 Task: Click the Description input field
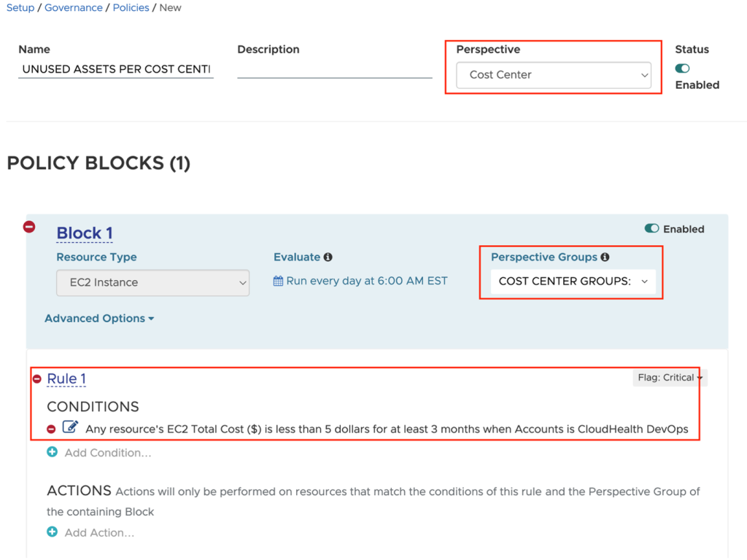(x=335, y=69)
